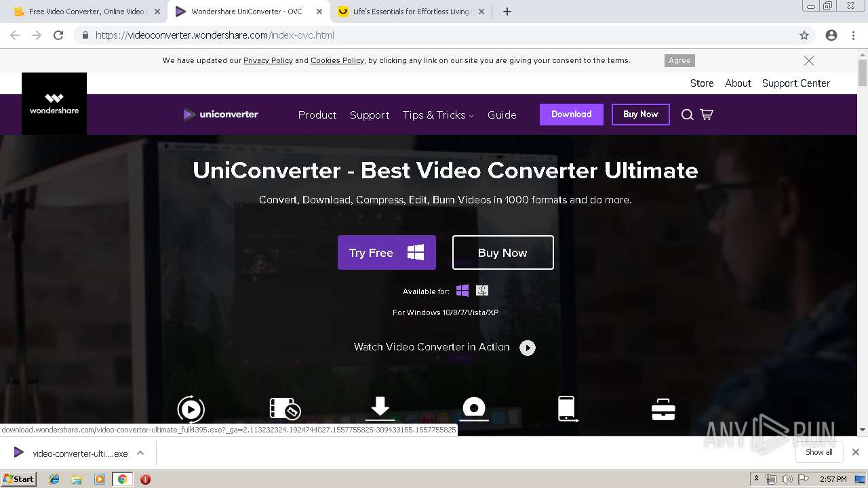Viewport: 868px width, 488px height.
Task: Go to the Store link
Action: pyautogui.click(x=702, y=83)
